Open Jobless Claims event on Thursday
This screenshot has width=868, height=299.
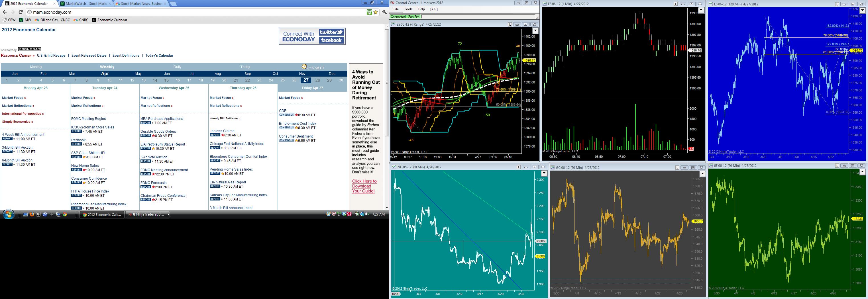click(222, 131)
